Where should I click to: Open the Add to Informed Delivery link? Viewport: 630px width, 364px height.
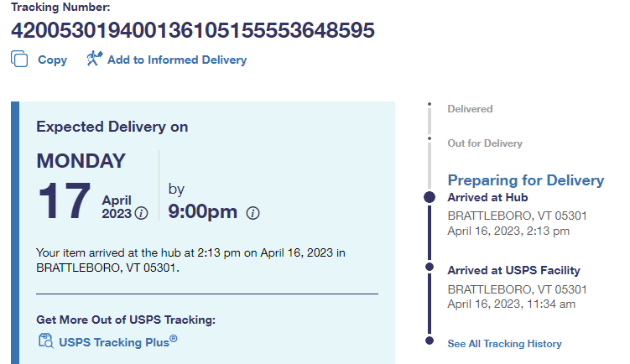pyautogui.click(x=177, y=60)
